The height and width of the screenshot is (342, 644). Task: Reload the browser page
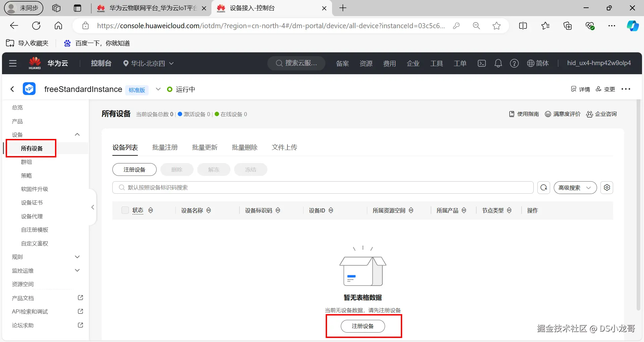click(x=36, y=26)
